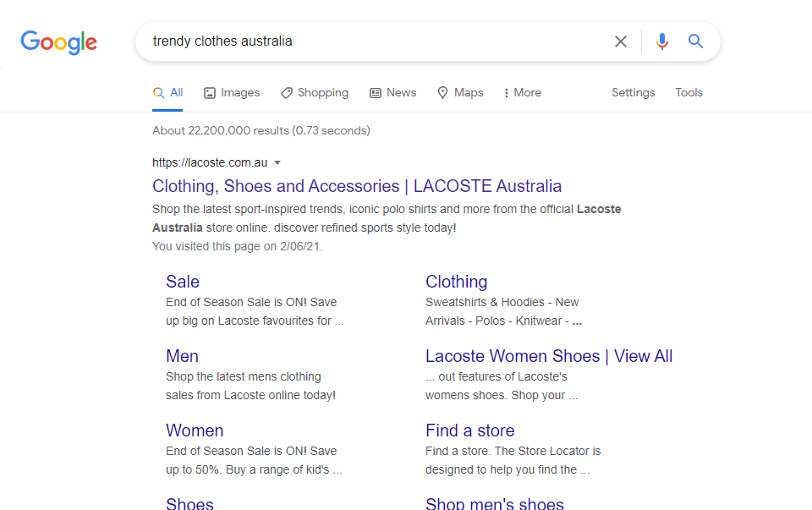The height and width of the screenshot is (510, 812).
Task: Open the Shoes sitelink
Action: tap(189, 504)
